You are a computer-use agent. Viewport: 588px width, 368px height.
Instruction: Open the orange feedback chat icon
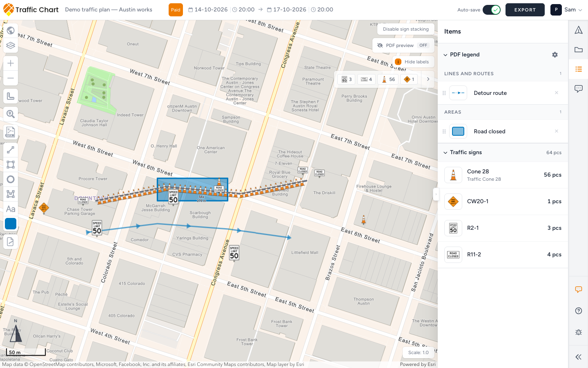[x=579, y=289]
